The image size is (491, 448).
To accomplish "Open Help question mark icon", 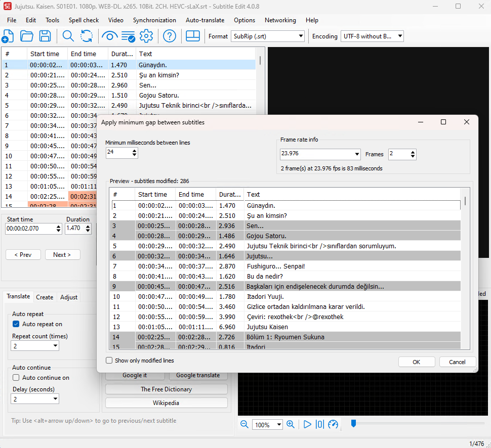I will pyautogui.click(x=170, y=36).
